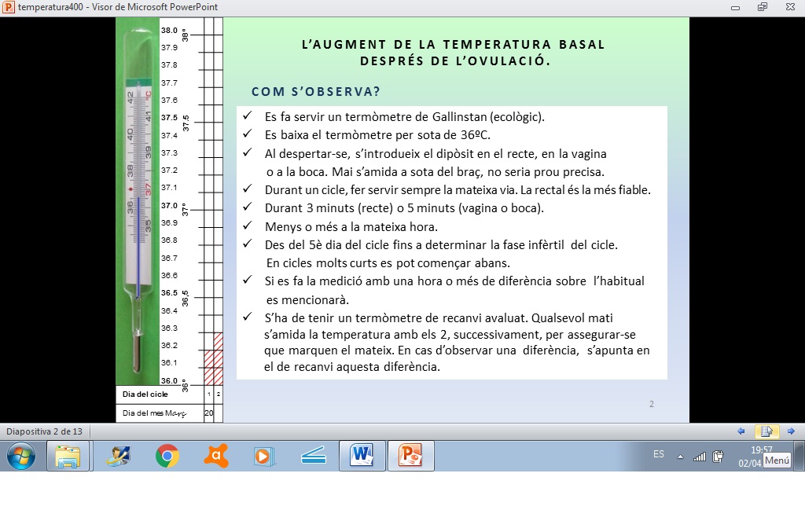805x532 pixels.
Task: Click the 'Dia del mes' row label
Action: 155,413
